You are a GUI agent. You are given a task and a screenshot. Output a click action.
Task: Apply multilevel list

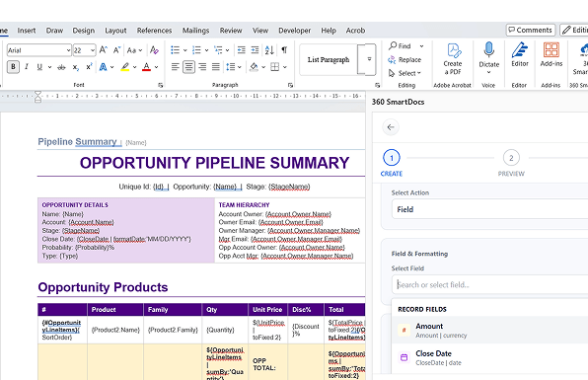coord(218,50)
